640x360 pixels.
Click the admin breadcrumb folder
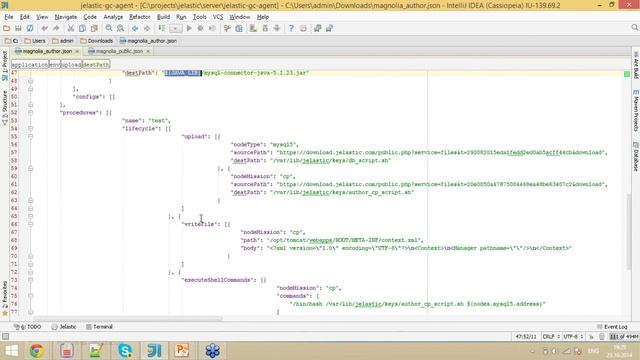tap(63, 41)
